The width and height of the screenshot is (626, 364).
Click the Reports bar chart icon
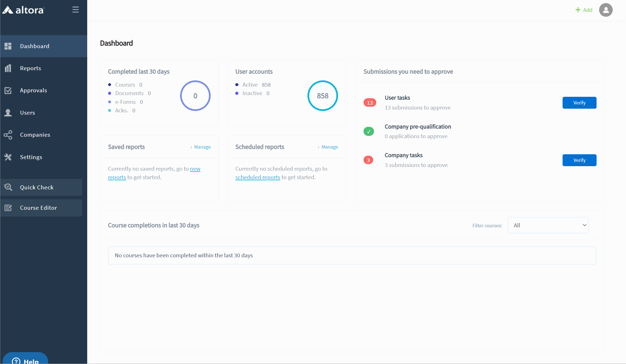pos(8,68)
